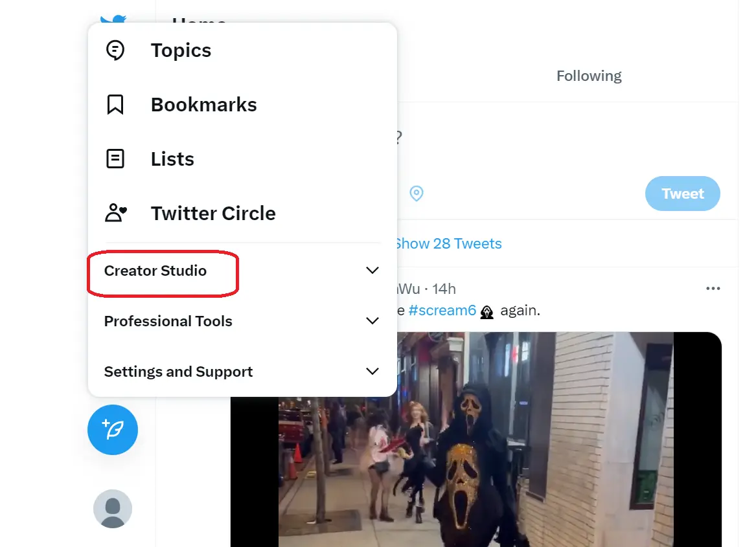
Task: Play the Ghostface street video
Action: pyautogui.click(x=476, y=440)
